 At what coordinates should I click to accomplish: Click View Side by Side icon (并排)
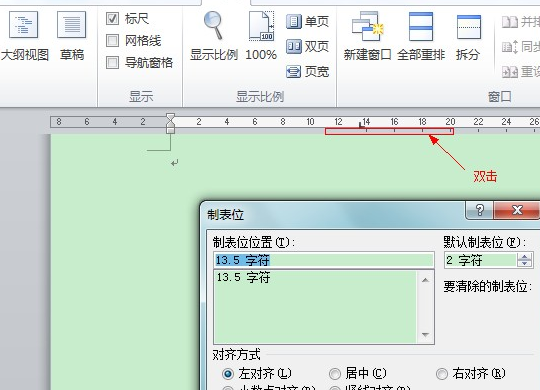tap(510, 22)
